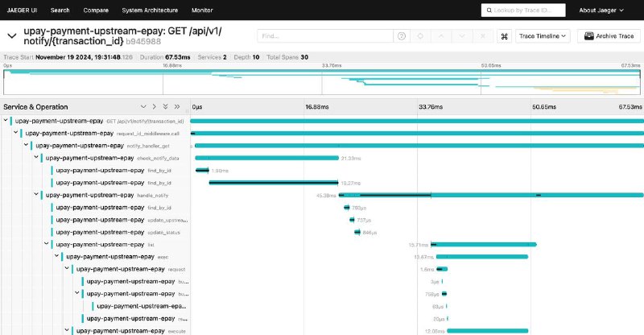Click the 50.65ms timeline header tick
Screen dimensions: 644x335
tap(544, 107)
